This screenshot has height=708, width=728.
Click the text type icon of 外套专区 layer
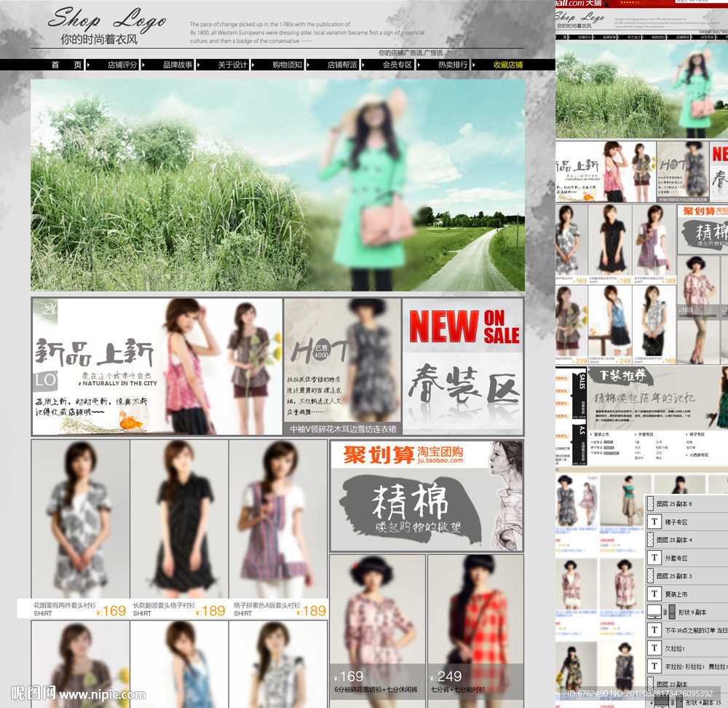click(x=654, y=558)
